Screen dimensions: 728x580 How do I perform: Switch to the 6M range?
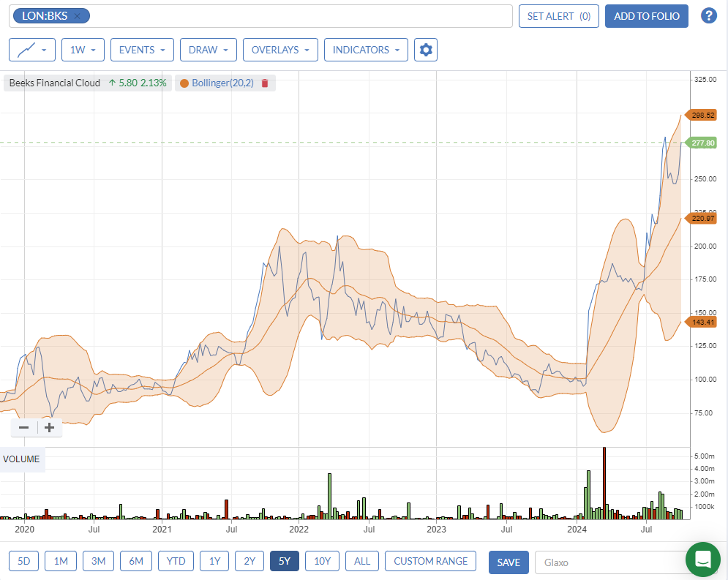click(x=136, y=561)
